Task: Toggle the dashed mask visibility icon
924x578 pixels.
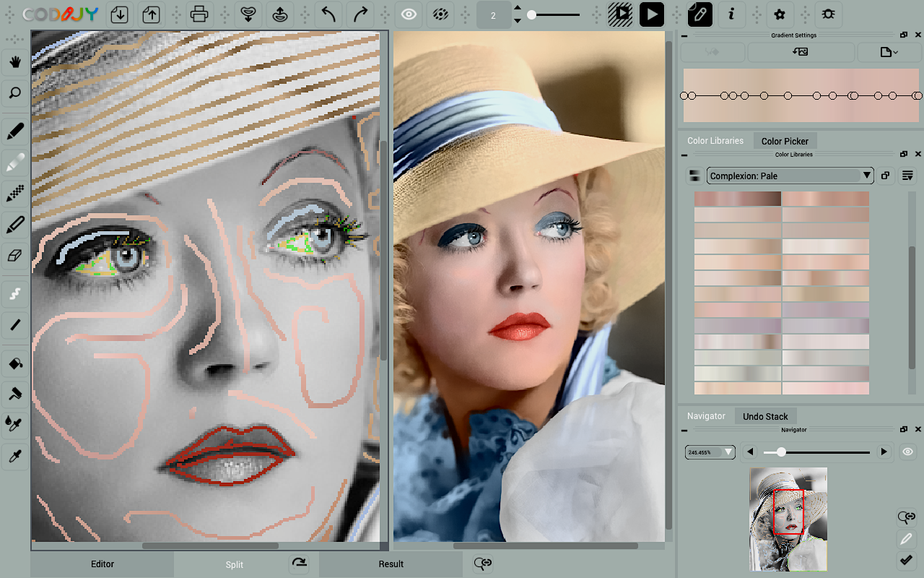Action: pos(439,14)
